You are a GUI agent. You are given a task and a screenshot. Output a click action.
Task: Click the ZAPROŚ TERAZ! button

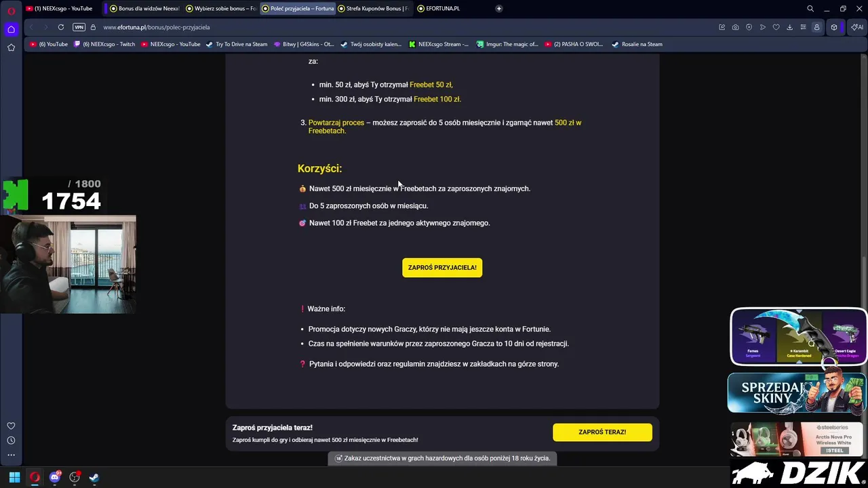tap(602, 432)
